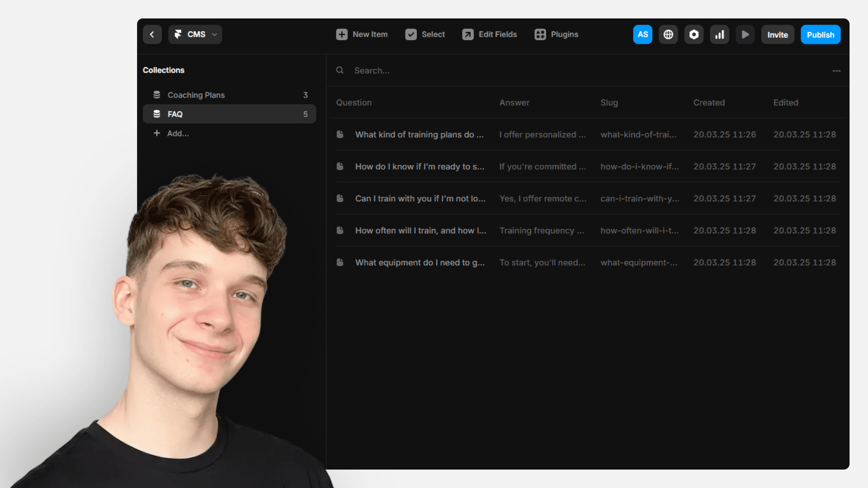Open site settings hexagon icon

tap(694, 35)
